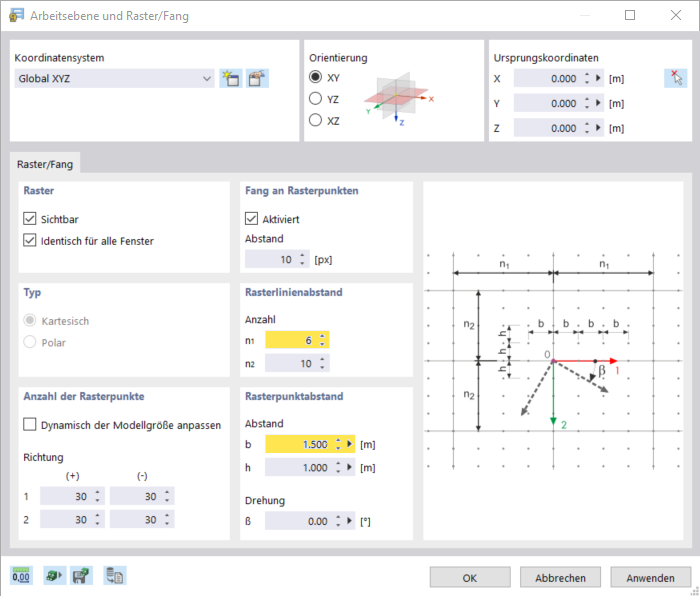Expand the X origin coordinate arrow menu

[598, 78]
